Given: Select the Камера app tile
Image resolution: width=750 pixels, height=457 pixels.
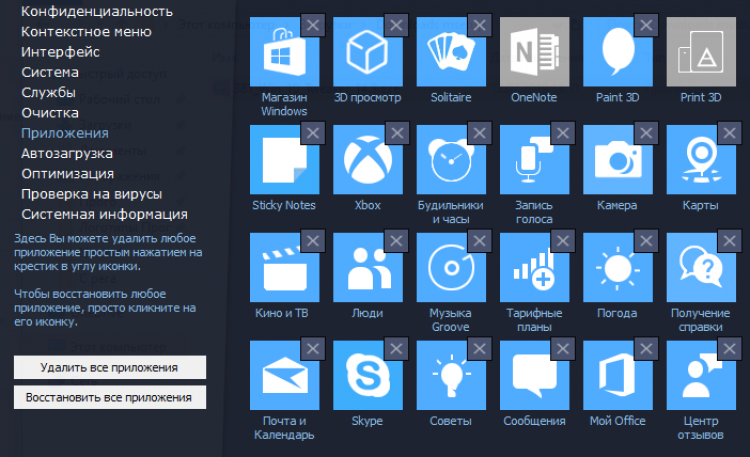Looking at the screenshot, I should coord(618,159).
